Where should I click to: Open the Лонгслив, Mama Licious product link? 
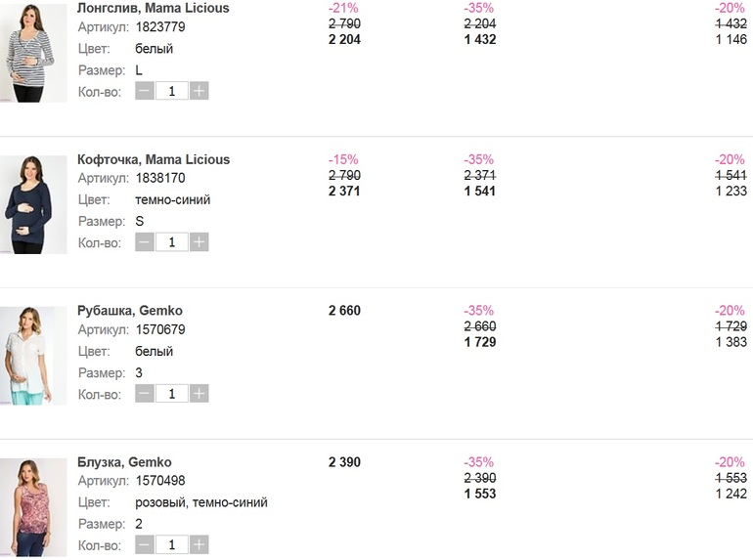[x=153, y=8]
